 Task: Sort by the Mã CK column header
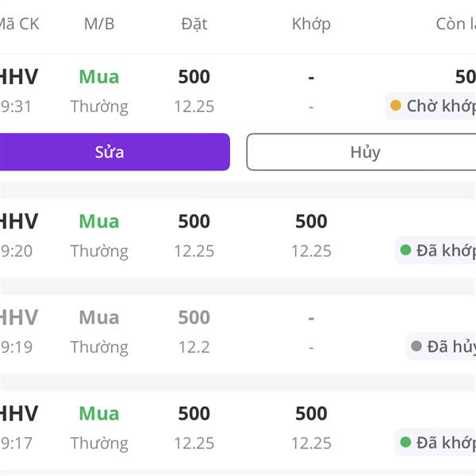point(17,24)
